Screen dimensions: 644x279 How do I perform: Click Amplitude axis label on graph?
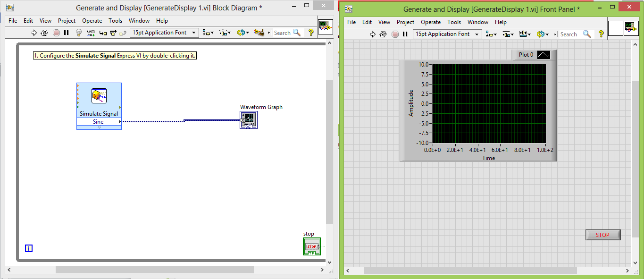[x=411, y=103]
